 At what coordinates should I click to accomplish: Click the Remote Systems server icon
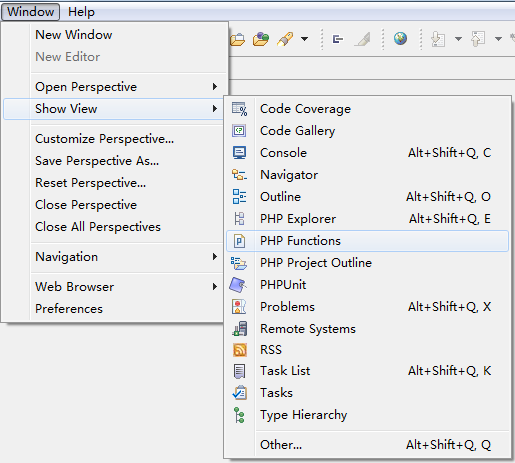[x=240, y=328]
